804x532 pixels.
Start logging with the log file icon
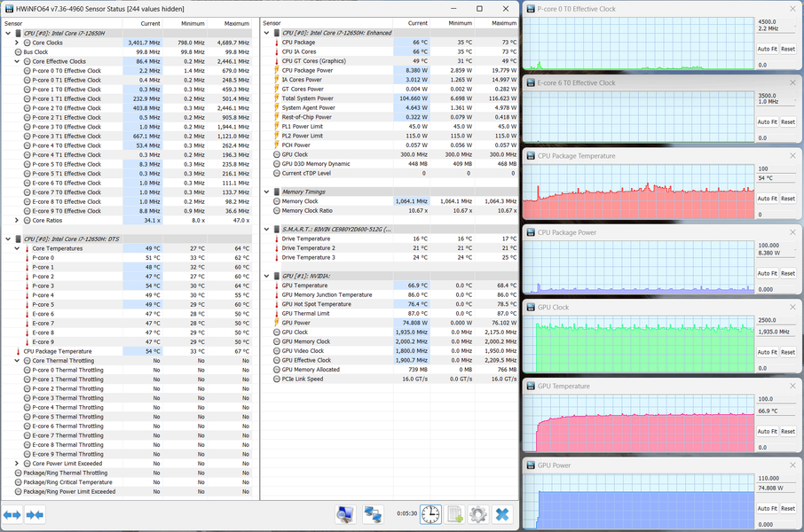[454, 514]
